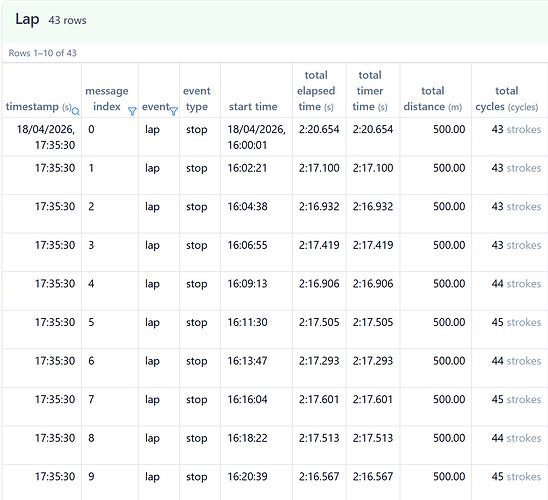Select the row with message index 0

click(275, 137)
